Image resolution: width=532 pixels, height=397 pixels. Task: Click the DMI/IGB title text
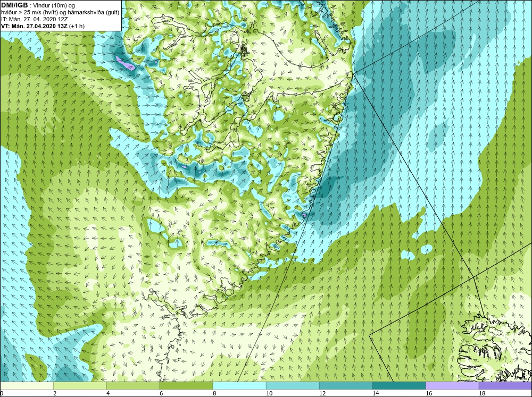pyautogui.click(x=14, y=5)
